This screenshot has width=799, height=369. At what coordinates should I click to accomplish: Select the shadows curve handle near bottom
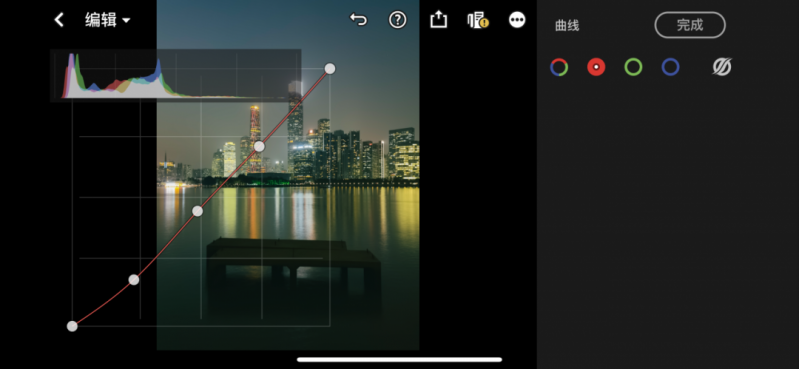pyautogui.click(x=134, y=280)
